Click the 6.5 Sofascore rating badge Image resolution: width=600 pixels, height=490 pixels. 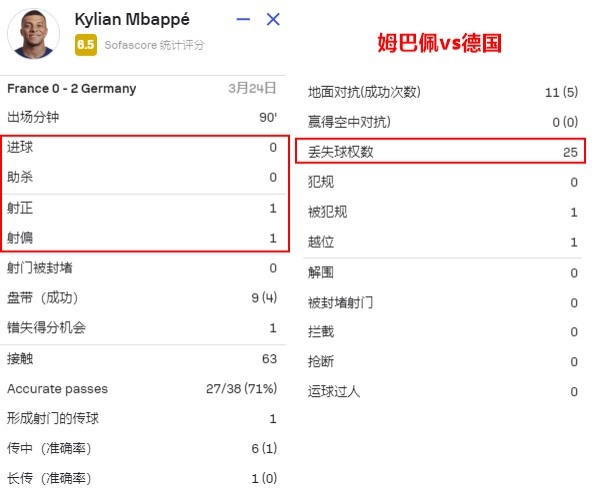click(x=86, y=45)
